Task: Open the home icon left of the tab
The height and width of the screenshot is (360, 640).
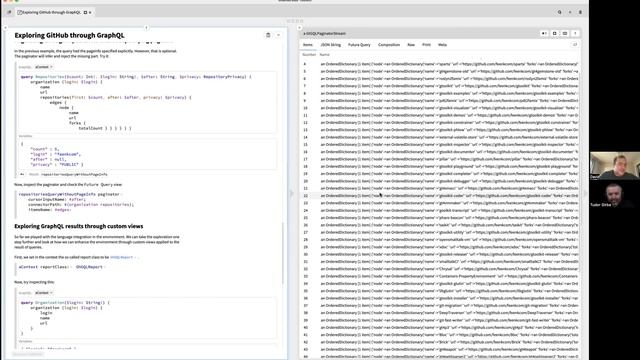Action: click(x=9, y=12)
